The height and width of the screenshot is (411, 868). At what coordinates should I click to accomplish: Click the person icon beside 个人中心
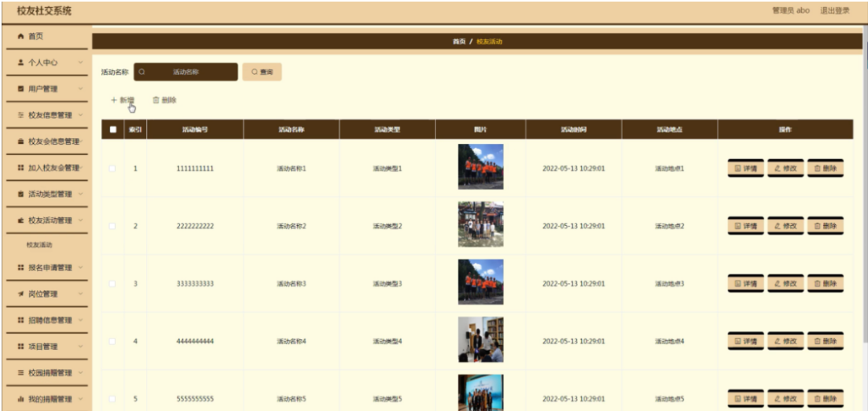pos(21,63)
